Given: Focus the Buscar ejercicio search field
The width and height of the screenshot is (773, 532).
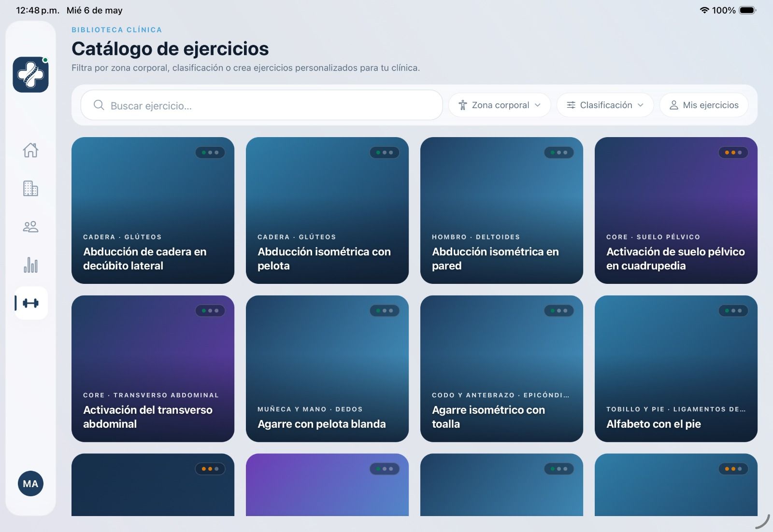Looking at the screenshot, I should (261, 105).
